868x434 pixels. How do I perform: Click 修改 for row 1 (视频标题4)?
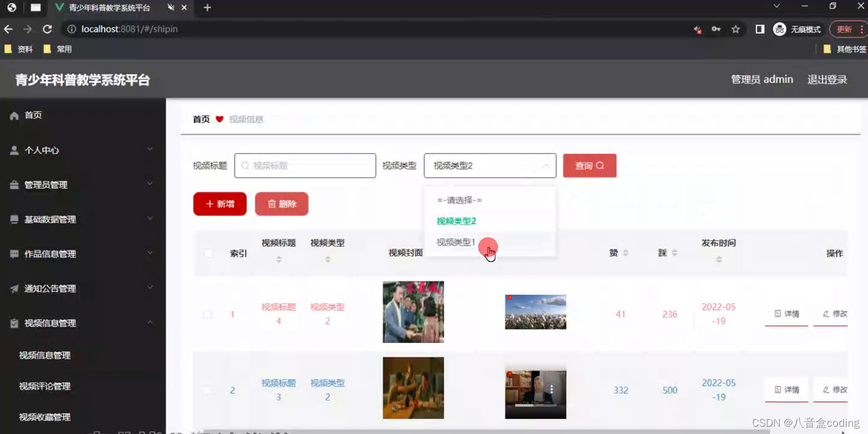(x=831, y=314)
